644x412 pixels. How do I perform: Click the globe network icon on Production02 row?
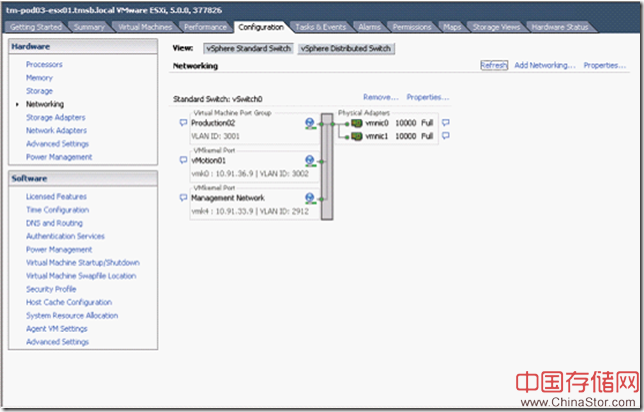tap(310, 123)
